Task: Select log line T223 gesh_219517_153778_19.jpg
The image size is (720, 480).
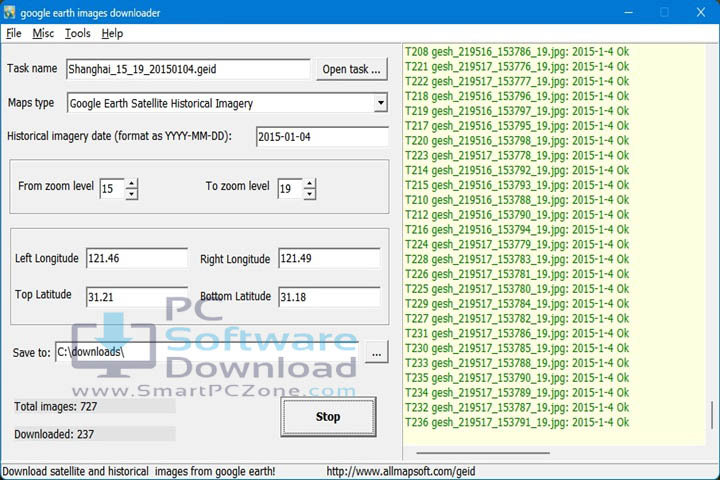Action: [517, 155]
